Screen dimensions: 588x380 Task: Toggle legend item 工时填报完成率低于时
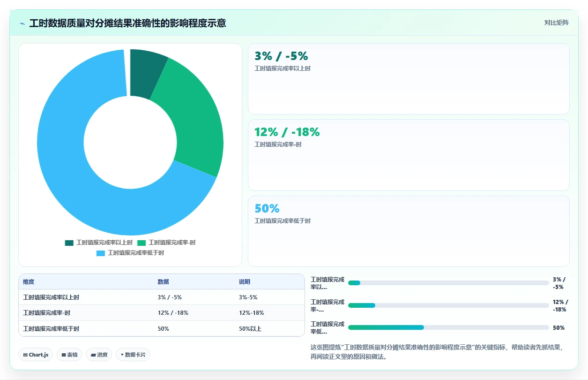130,253
